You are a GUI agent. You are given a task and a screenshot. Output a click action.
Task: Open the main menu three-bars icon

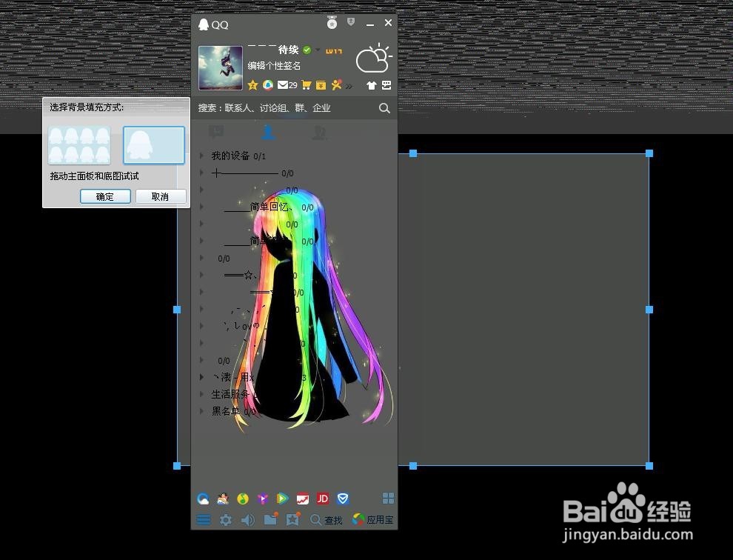click(x=204, y=520)
